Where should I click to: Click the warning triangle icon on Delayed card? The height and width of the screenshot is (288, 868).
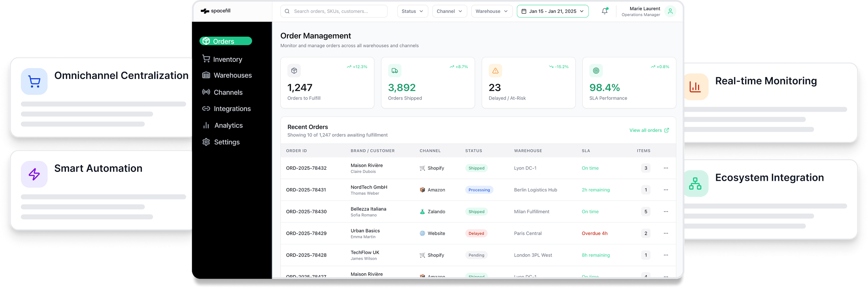(495, 70)
